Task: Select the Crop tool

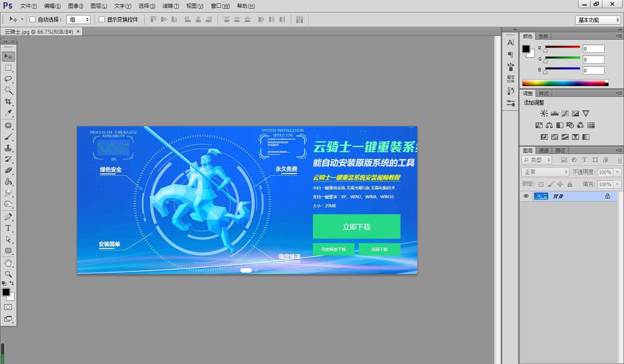Action: coord(8,102)
